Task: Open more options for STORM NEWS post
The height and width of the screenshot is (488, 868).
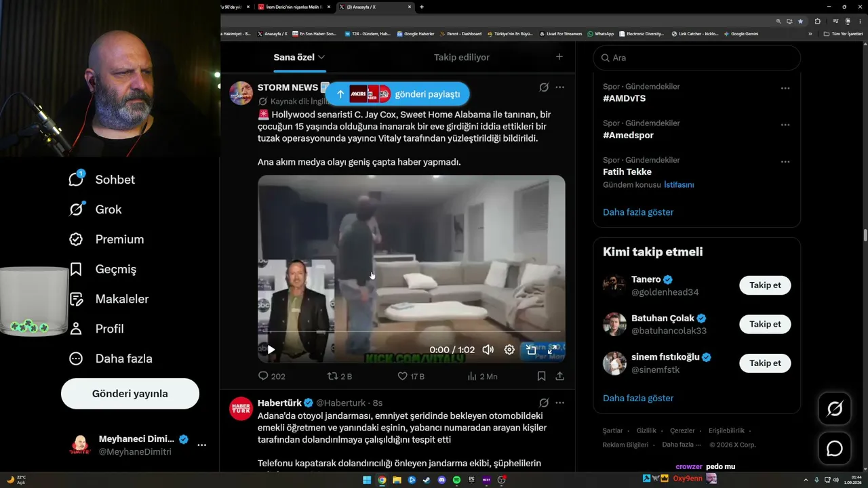Action: coord(559,87)
